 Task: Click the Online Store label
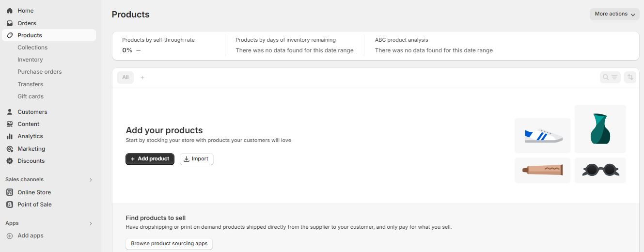point(34,192)
